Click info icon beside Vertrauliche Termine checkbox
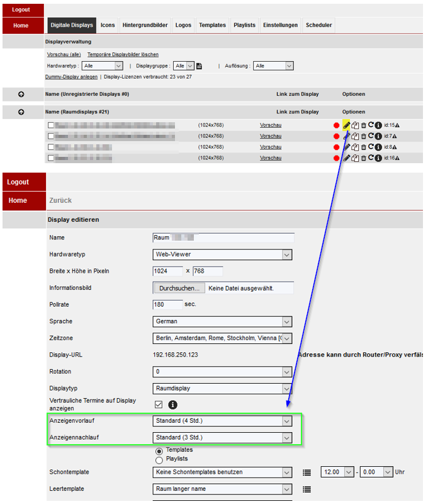The height and width of the screenshot is (504, 428). click(x=172, y=404)
